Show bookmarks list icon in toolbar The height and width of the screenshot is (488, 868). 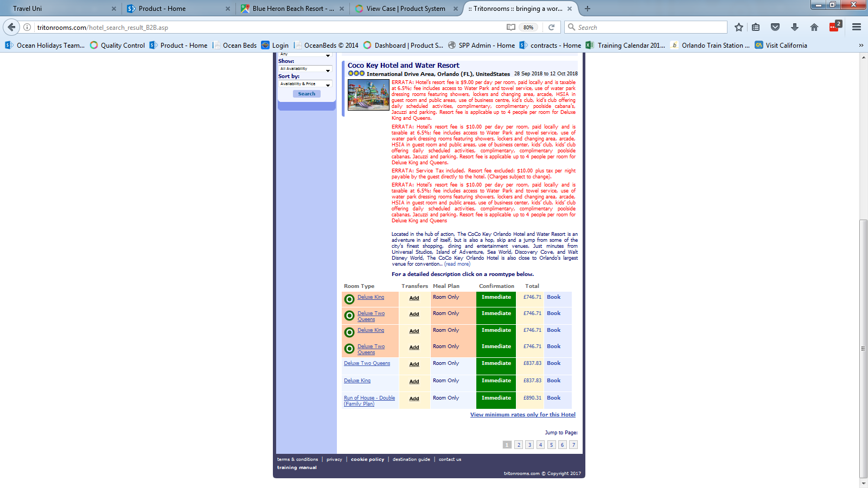[756, 27]
